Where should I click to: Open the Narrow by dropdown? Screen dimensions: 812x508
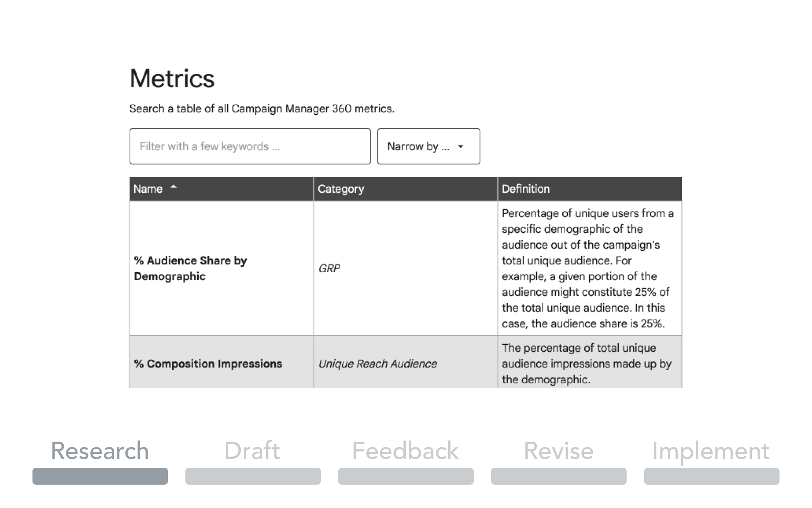429,146
